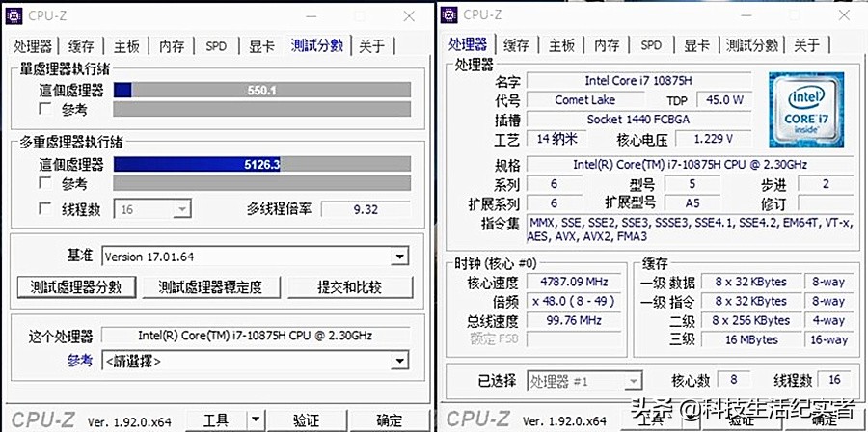Click 核心数 value 8

(x=734, y=380)
